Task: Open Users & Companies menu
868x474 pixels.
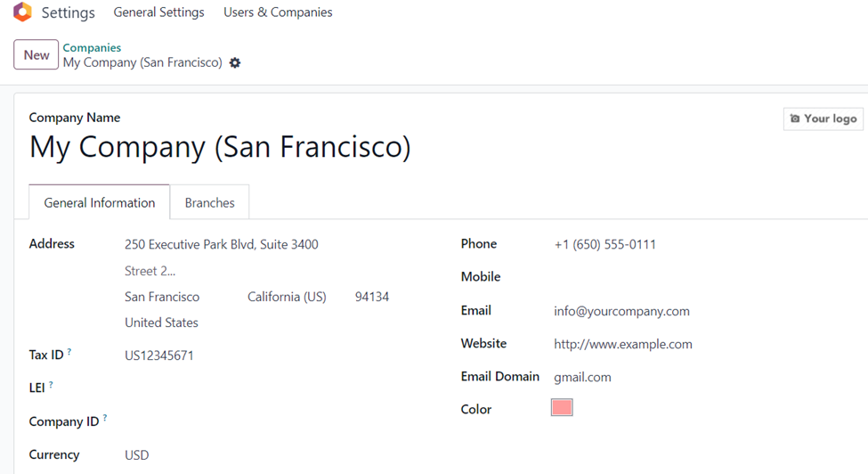Action: click(278, 12)
